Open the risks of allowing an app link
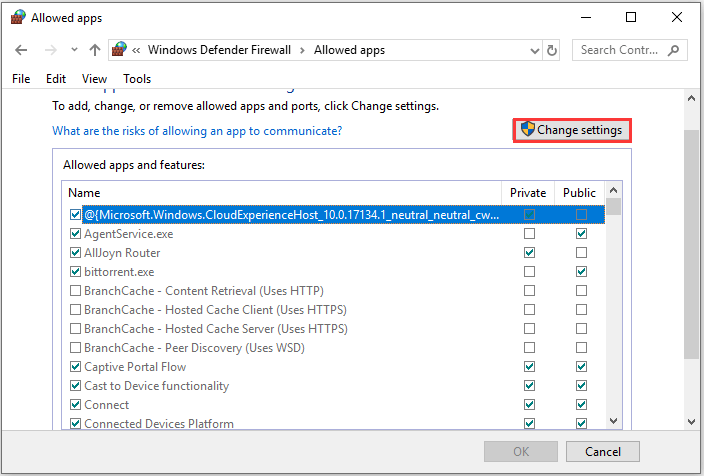704x476 pixels. [x=197, y=131]
